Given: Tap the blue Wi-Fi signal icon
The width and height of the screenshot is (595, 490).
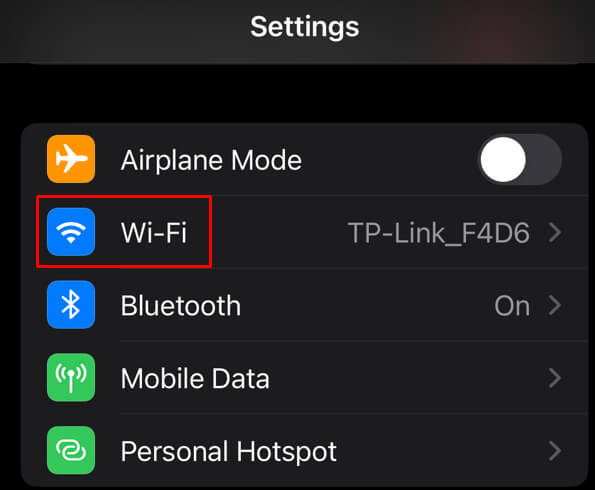Looking at the screenshot, I should coord(71,232).
